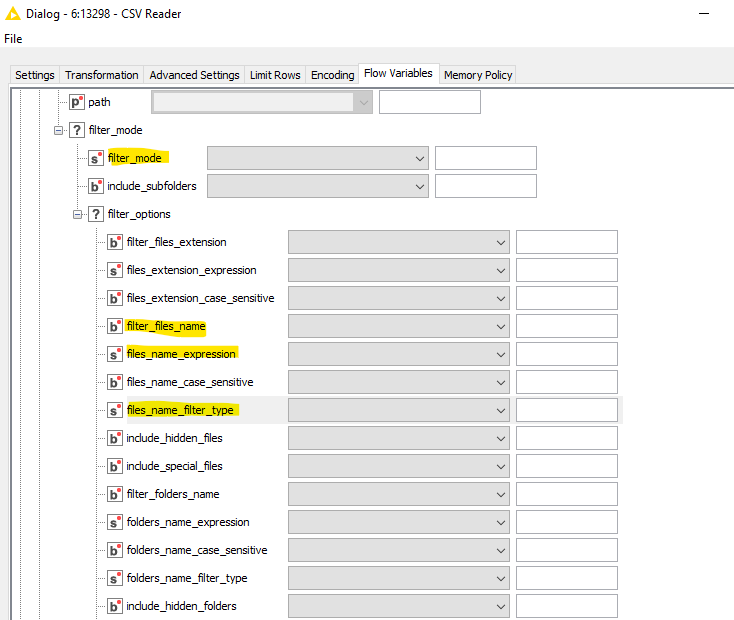Open the variable dropdown for folders_name_expression
734x620 pixels.
point(399,523)
